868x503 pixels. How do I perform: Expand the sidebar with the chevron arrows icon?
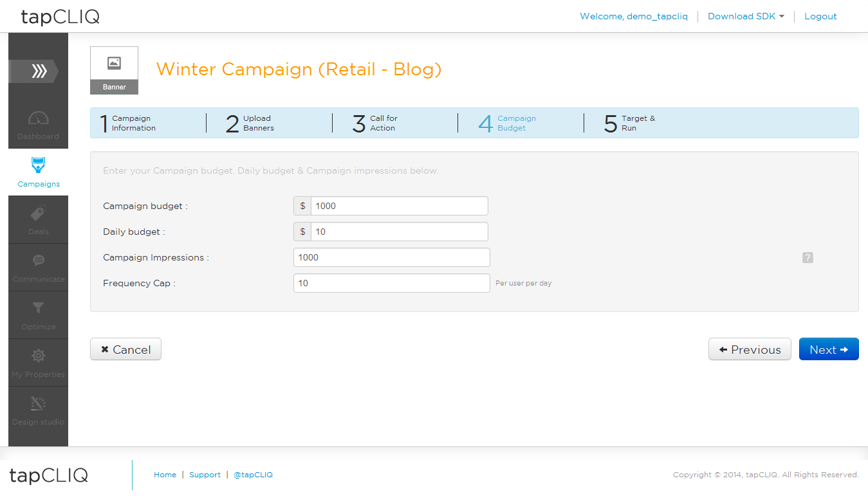33,71
